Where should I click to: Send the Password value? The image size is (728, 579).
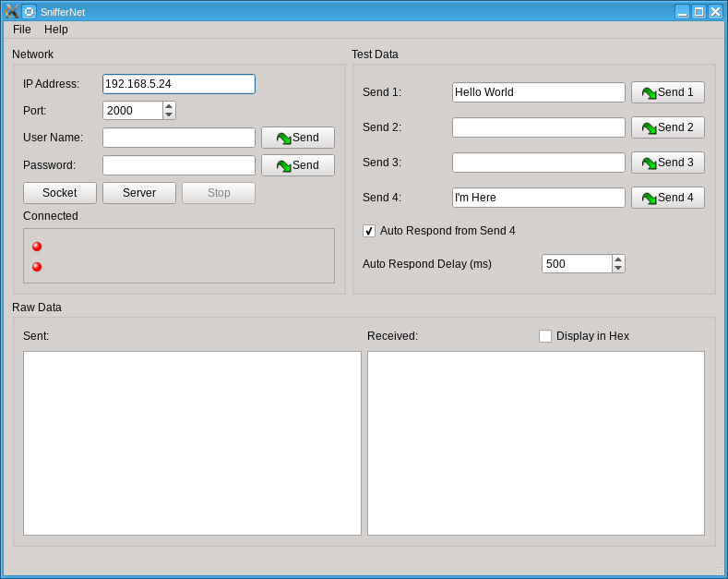coord(297,165)
